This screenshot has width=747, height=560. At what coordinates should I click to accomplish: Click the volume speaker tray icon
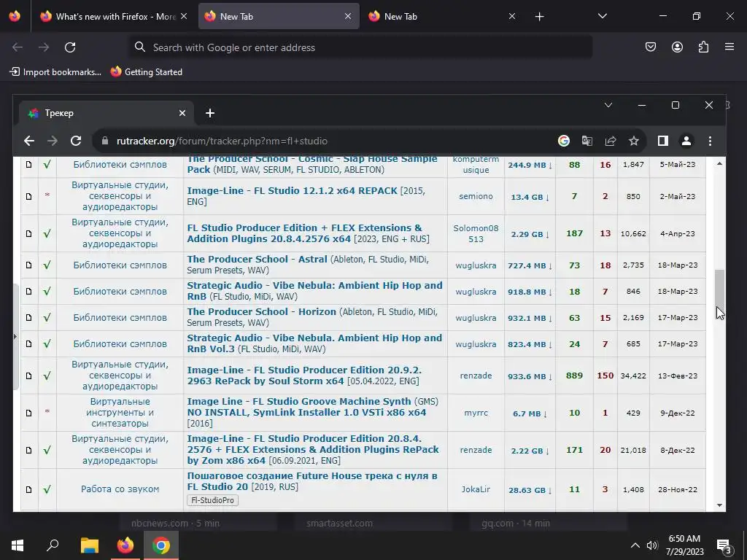point(651,545)
